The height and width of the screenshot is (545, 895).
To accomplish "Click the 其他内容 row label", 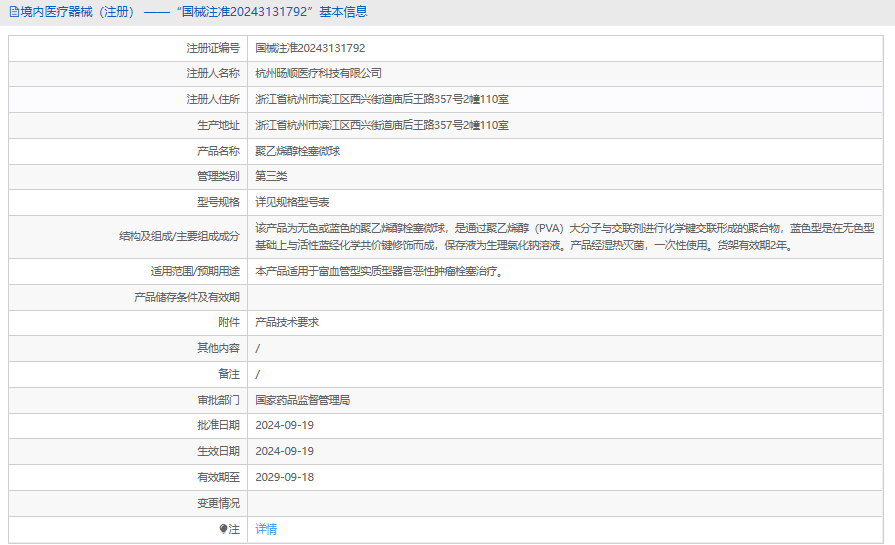I will pos(219,348).
